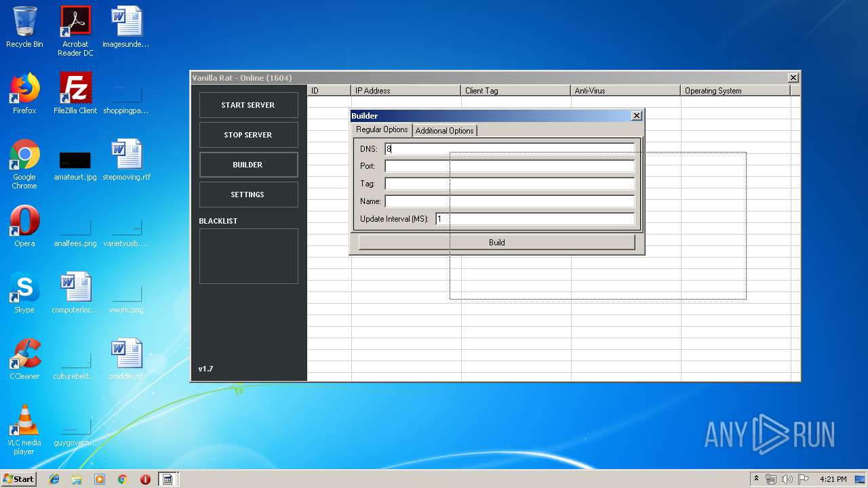Launch Firefox from the desktop
The height and width of the screenshot is (488, 868).
pyautogui.click(x=24, y=94)
